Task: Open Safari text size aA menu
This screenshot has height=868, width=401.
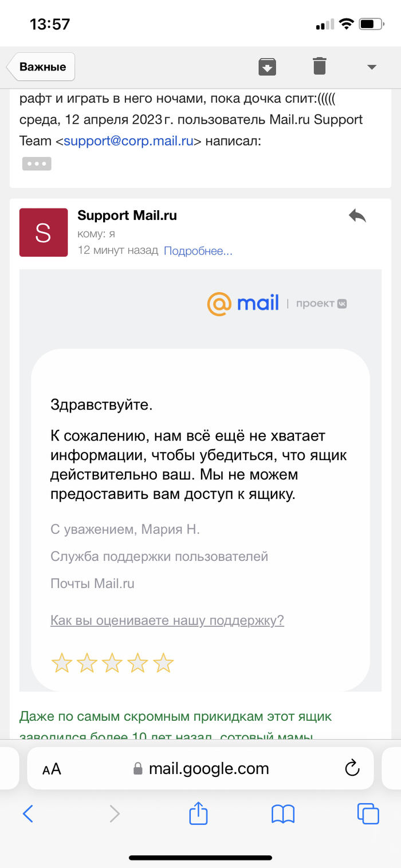Action: point(52,769)
